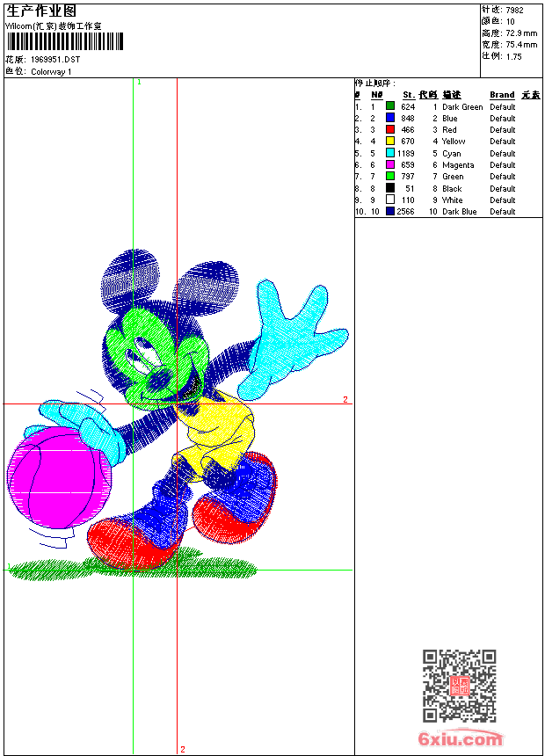Image resolution: width=545 pixels, height=756 pixels.
Task: Click the Black color swatch
Action: pos(390,188)
